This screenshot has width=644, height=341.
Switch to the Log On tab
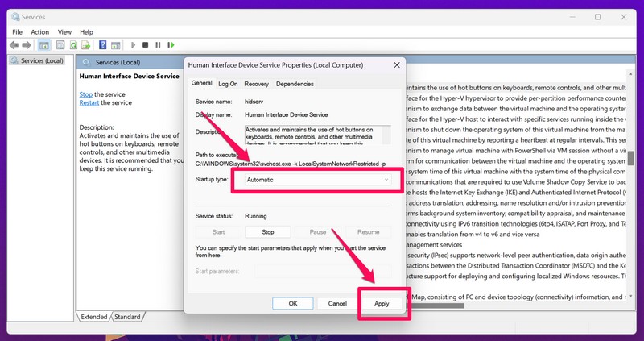(x=228, y=83)
